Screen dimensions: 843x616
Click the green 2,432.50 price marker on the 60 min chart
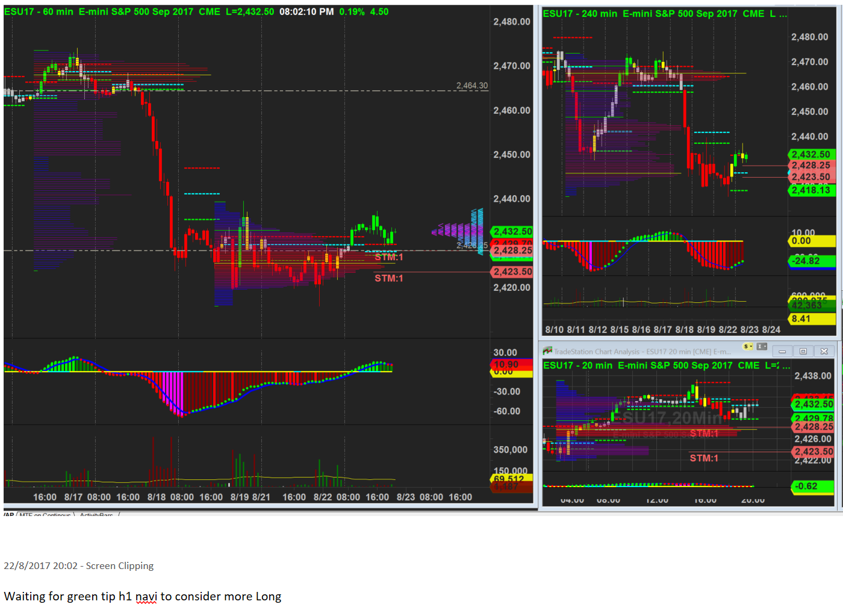512,232
